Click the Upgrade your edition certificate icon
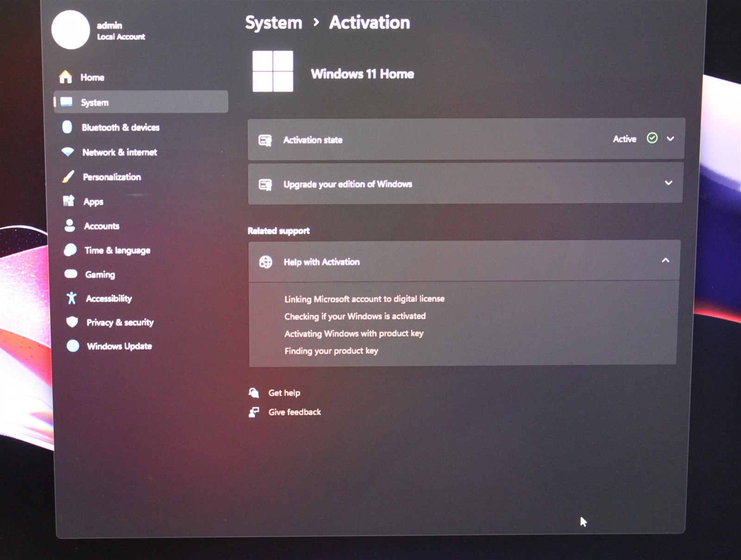This screenshot has width=741, height=560. [x=265, y=184]
